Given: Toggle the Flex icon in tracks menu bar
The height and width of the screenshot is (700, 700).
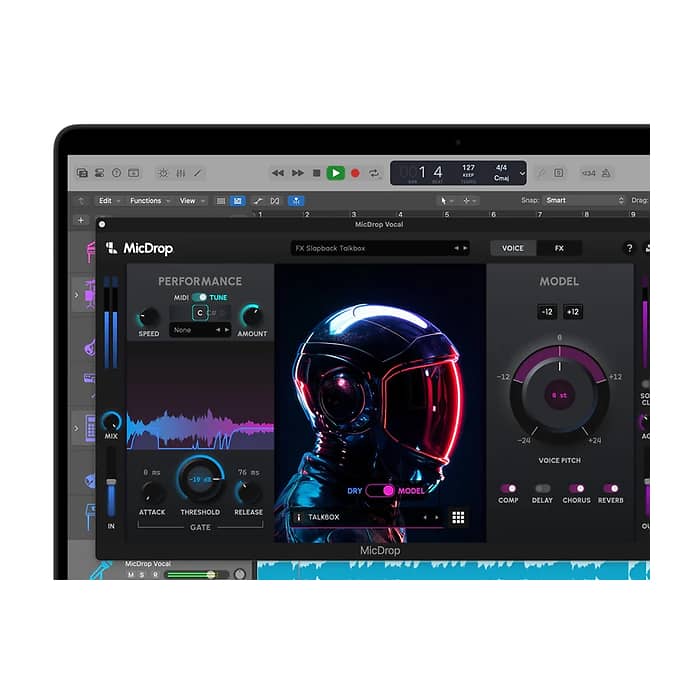Looking at the screenshot, I should click(x=275, y=201).
